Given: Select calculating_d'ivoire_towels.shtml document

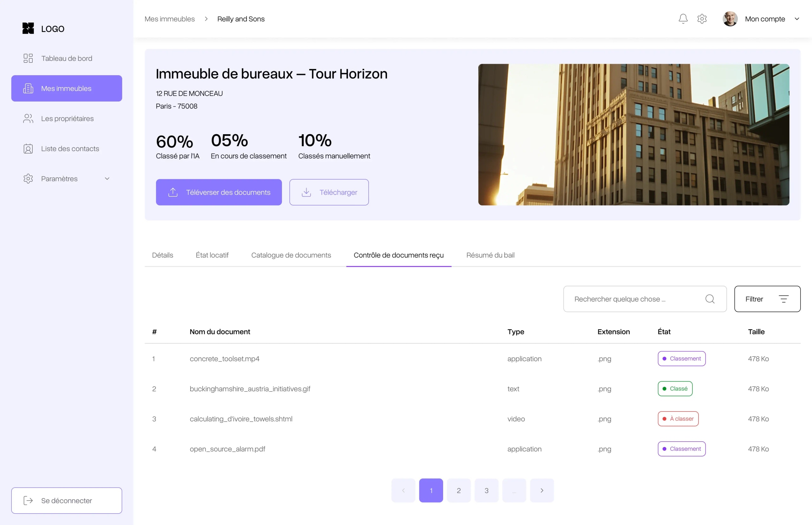Looking at the screenshot, I should (241, 419).
